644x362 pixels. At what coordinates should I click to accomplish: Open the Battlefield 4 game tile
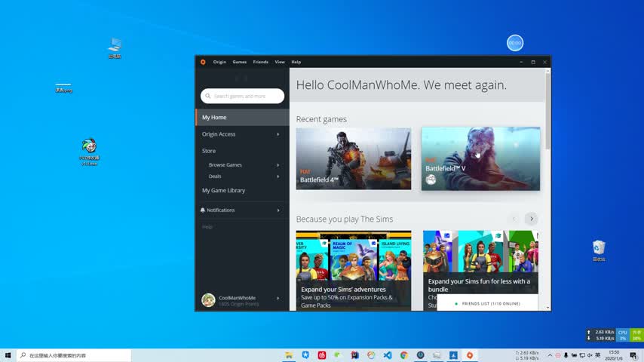click(353, 158)
